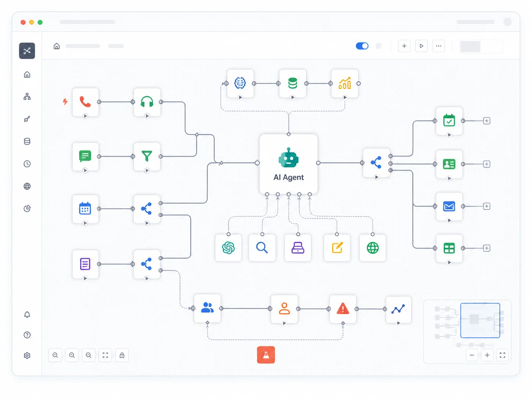Click the AI Agent output connector
The image size is (532, 399).
tap(318, 163)
